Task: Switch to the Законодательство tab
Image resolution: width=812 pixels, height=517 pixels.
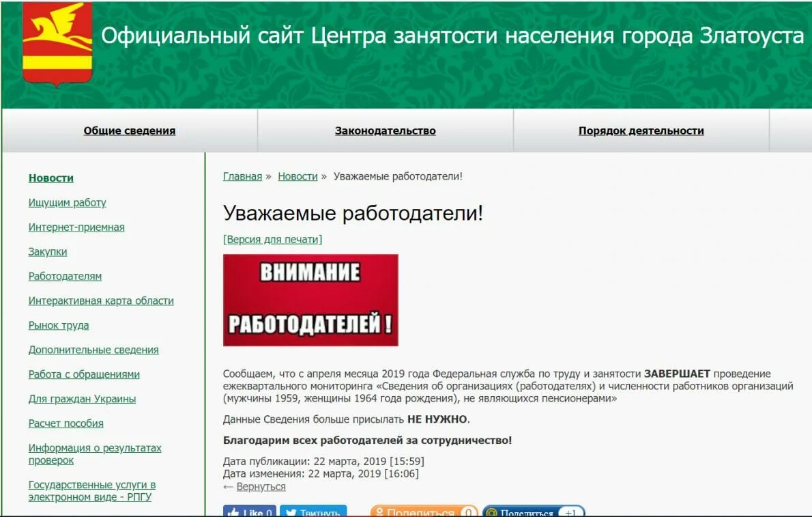Action: coord(386,130)
